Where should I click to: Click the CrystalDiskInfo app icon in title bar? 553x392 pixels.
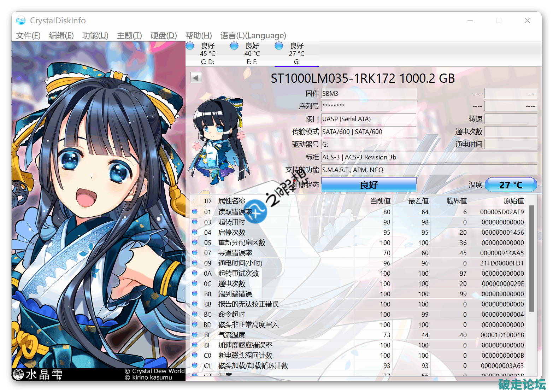tap(21, 21)
